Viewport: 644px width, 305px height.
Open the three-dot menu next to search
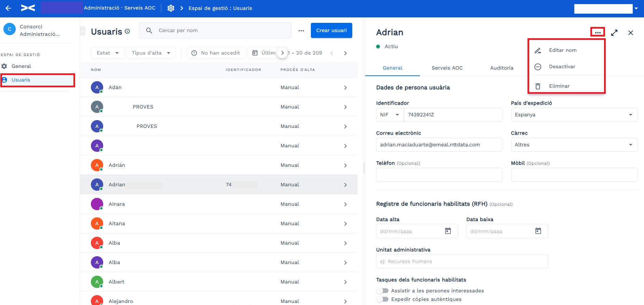(301, 31)
